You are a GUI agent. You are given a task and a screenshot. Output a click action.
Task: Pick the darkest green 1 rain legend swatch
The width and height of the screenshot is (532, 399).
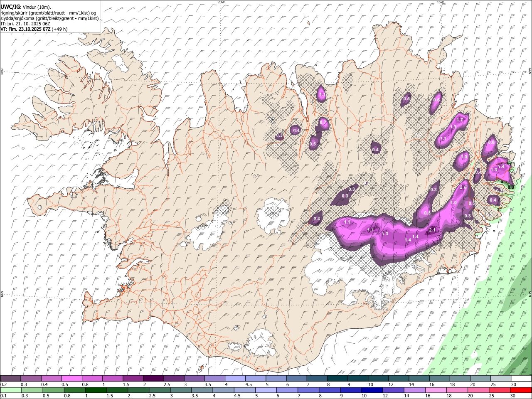[x=96, y=390]
